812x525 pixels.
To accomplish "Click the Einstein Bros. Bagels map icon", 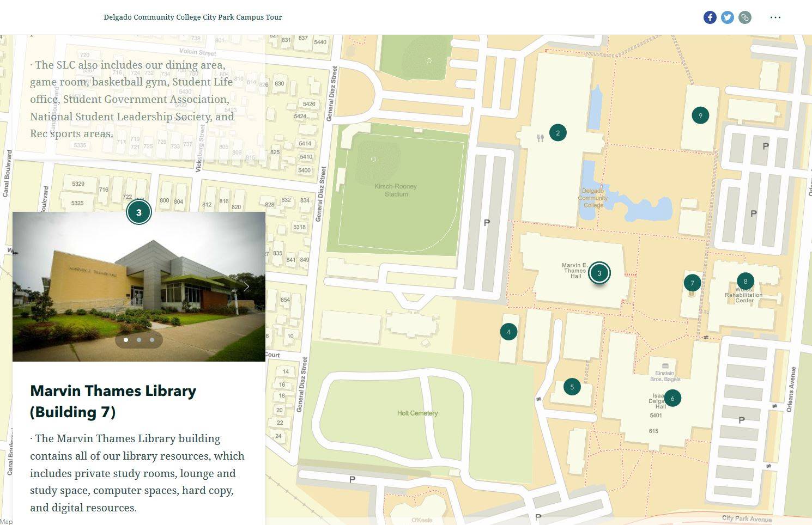I will click(x=665, y=366).
